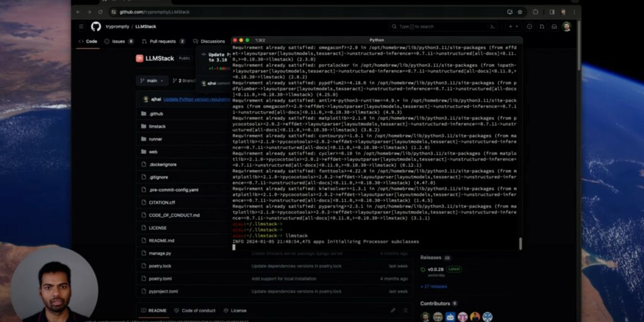Click the GitHub logo icon
This screenshot has width=644, height=322.
(96, 26)
